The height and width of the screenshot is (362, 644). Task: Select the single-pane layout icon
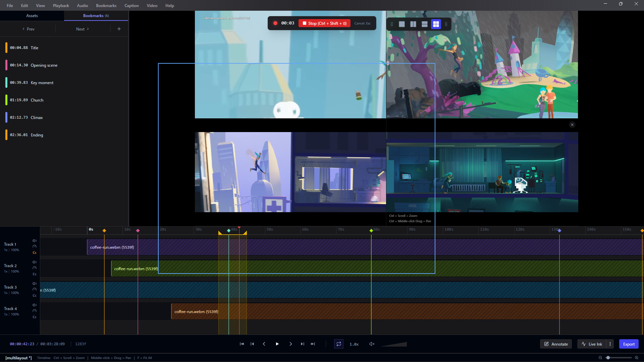[402, 24]
